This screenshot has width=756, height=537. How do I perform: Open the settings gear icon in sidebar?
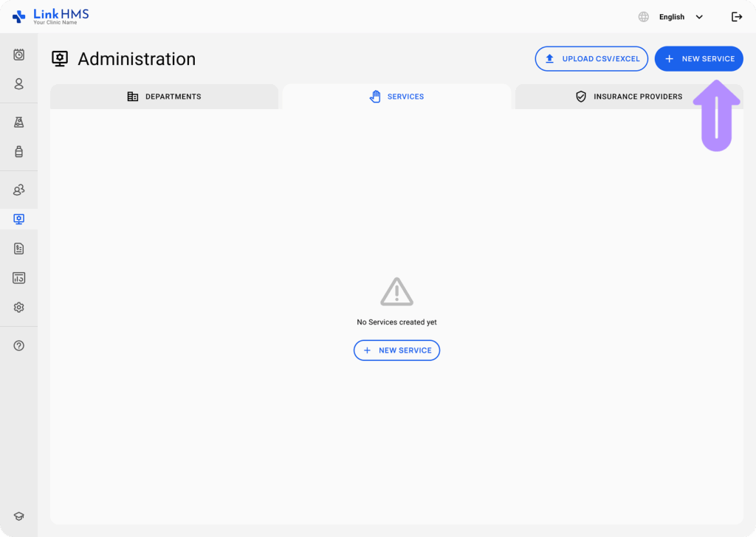(x=18, y=308)
